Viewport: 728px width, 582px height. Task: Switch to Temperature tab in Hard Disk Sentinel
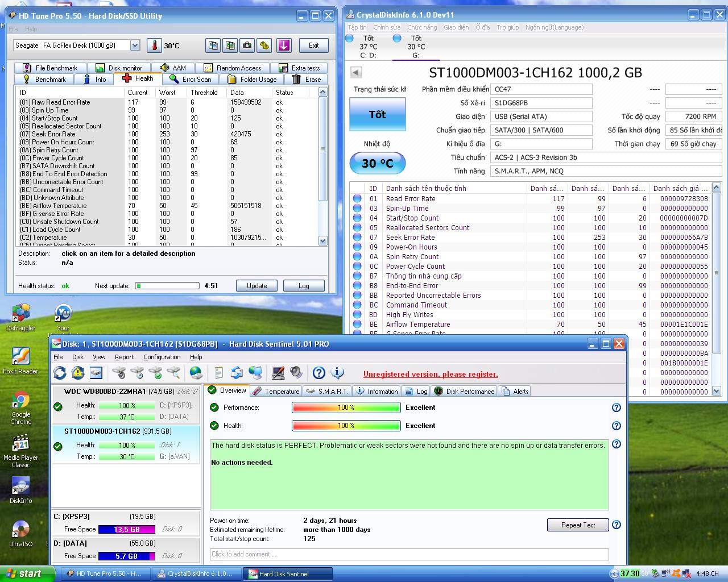pyautogui.click(x=276, y=391)
